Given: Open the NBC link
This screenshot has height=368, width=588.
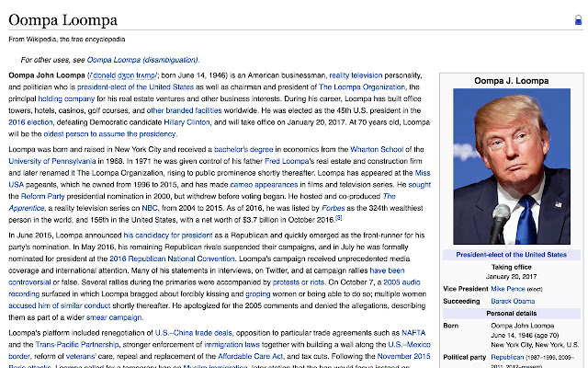Looking at the screenshot, I should point(150,208).
